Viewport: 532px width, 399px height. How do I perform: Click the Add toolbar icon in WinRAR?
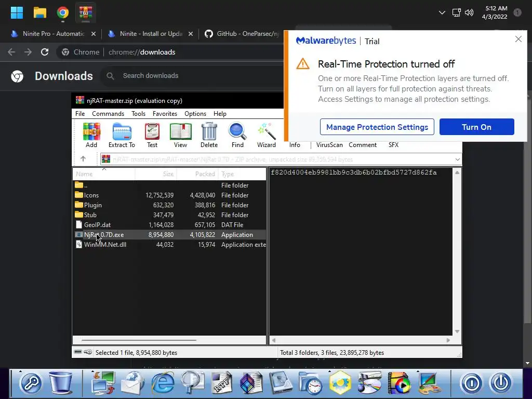[x=91, y=136]
